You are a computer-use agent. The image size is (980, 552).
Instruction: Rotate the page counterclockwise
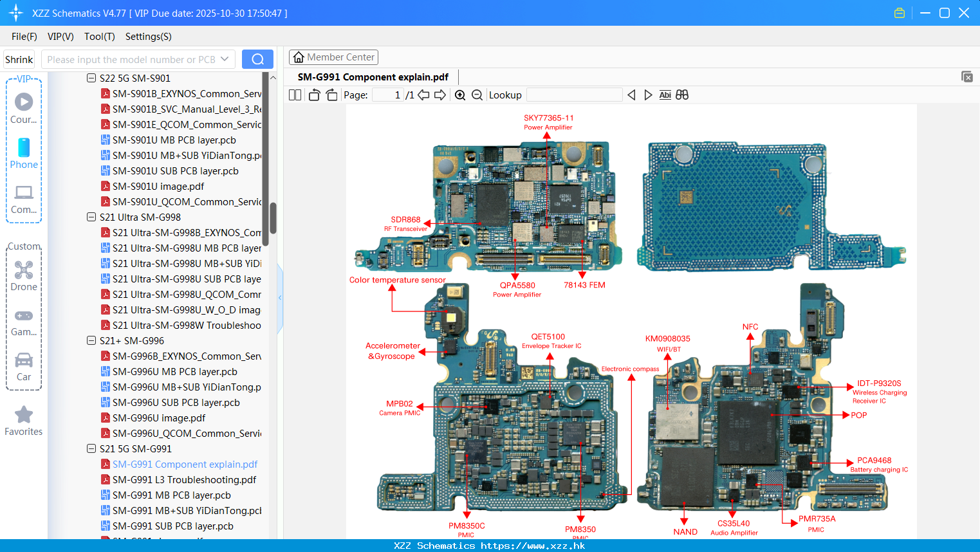314,95
